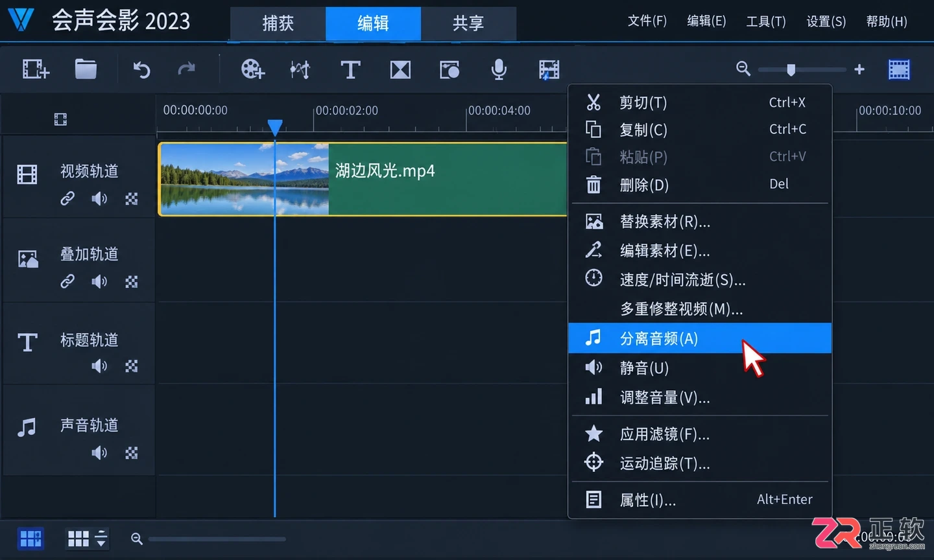Viewport: 934px width, 560px height.
Task: Open the 编辑(E) menu
Action: (706, 21)
